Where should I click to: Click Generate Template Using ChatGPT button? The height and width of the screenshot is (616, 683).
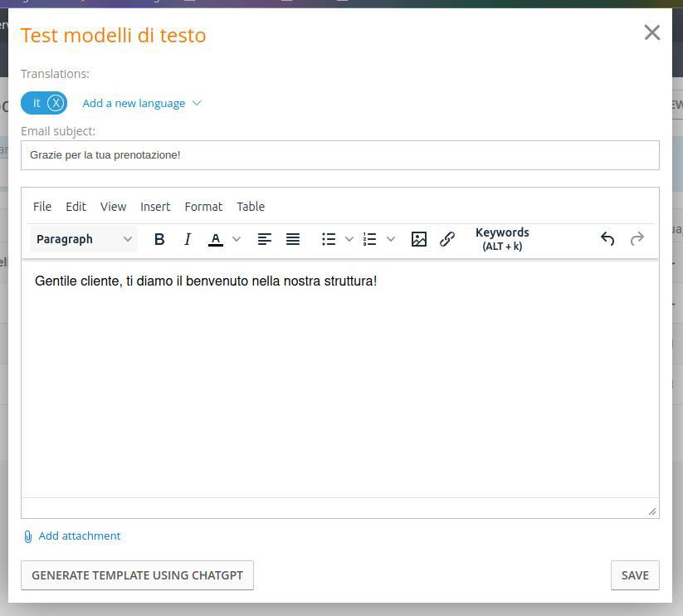137,575
